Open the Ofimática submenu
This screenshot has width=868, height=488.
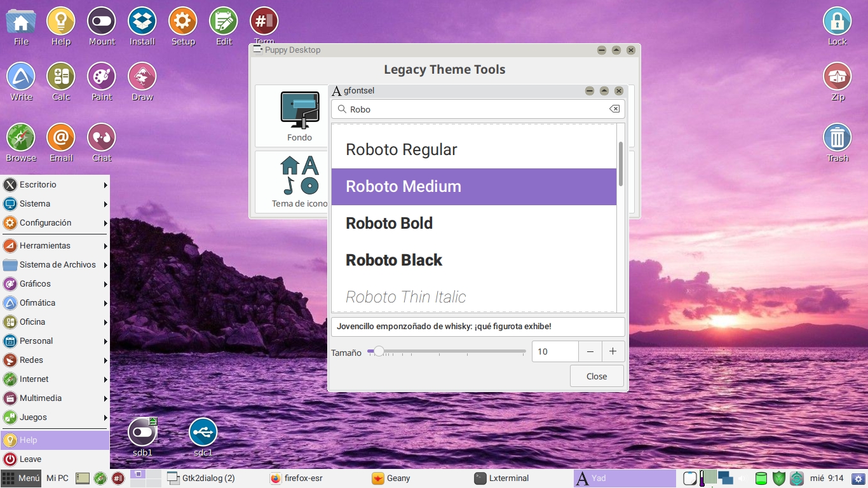[x=55, y=303]
